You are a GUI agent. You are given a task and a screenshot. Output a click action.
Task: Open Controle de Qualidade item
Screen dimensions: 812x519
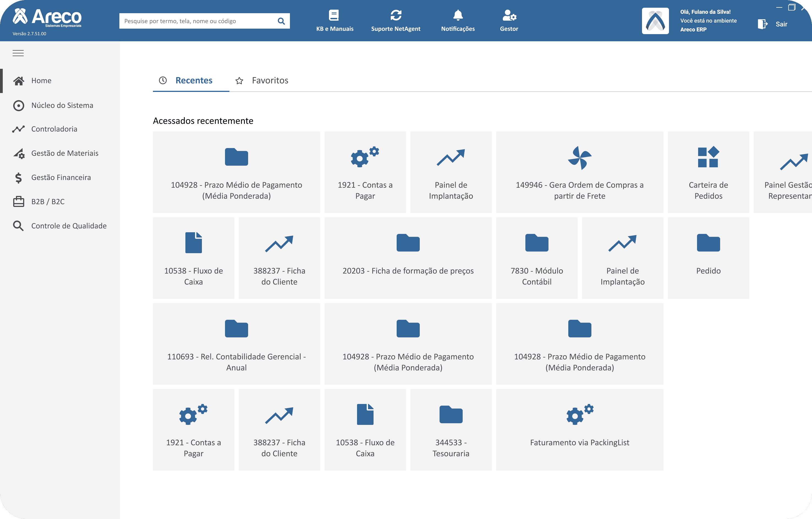(69, 226)
